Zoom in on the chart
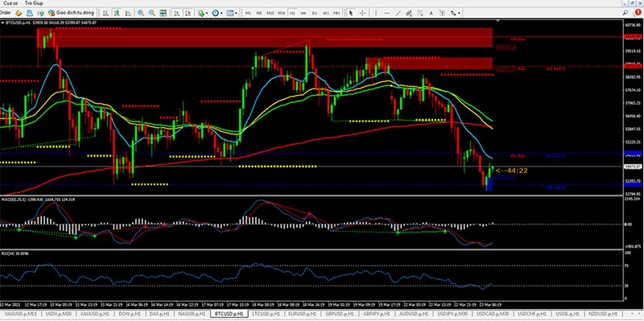The image size is (644, 321). click(x=141, y=13)
